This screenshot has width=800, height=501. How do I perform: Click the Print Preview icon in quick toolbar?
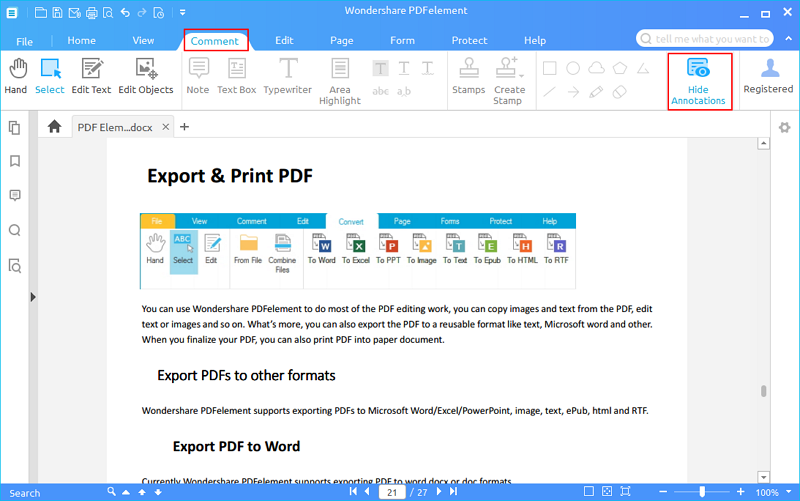pos(108,13)
